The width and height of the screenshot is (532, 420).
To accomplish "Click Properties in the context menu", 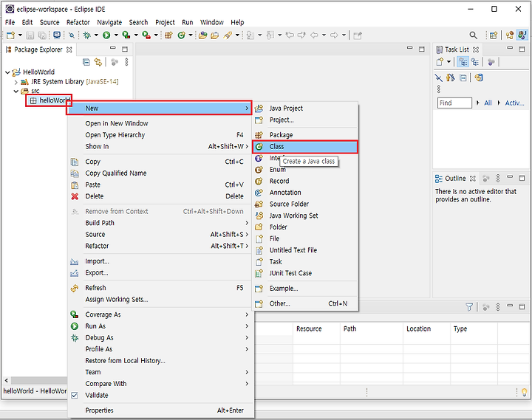I will coord(161,410).
